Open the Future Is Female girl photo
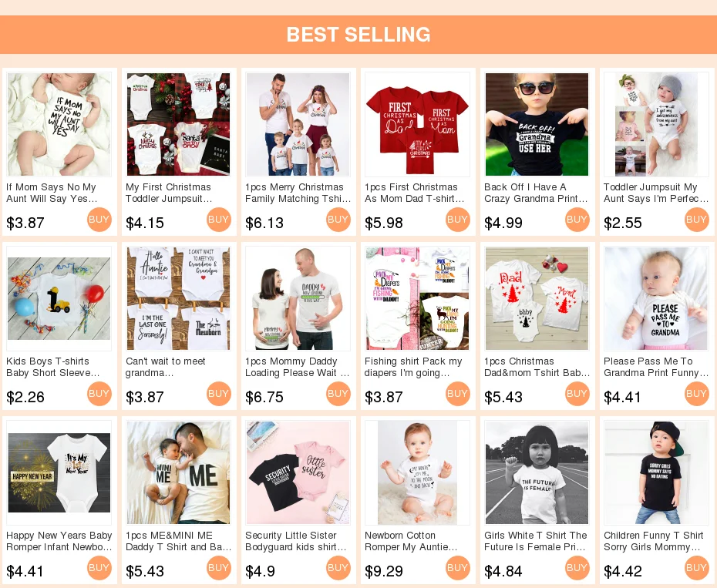Image resolution: width=717 pixels, height=588 pixels. (537, 472)
